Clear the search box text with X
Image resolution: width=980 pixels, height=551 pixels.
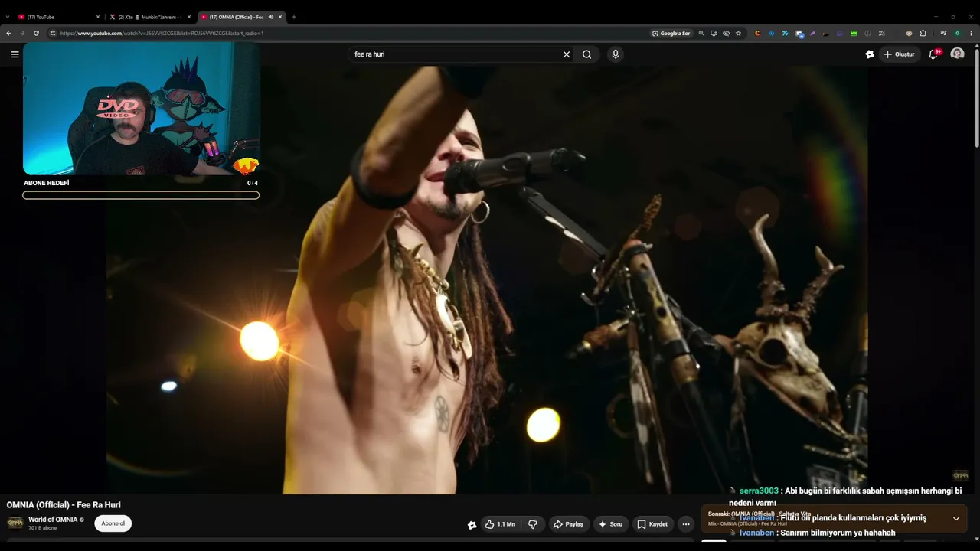click(567, 54)
